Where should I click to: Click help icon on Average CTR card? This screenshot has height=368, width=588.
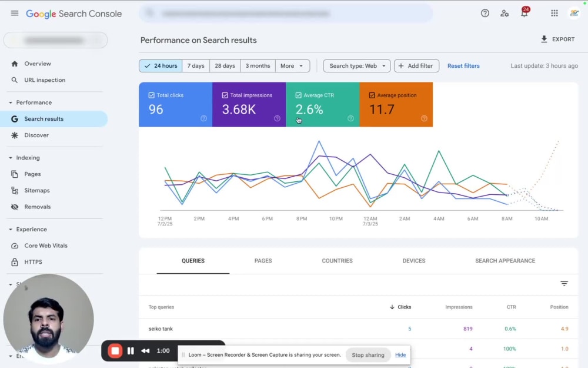pyautogui.click(x=350, y=118)
